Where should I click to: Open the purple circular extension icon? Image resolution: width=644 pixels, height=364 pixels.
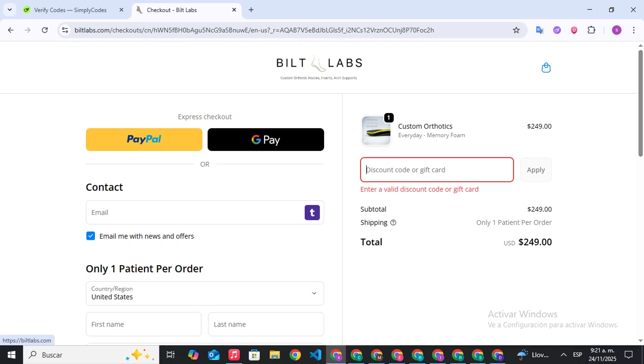coord(557,30)
